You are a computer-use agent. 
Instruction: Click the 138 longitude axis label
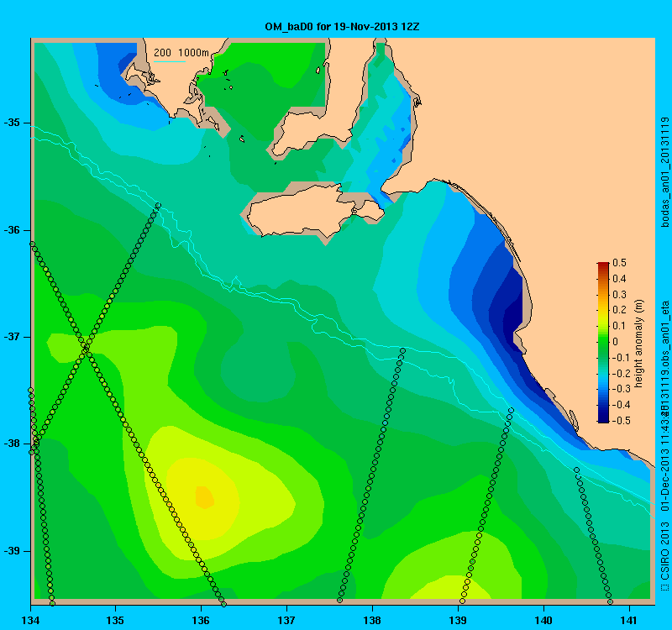point(372,621)
